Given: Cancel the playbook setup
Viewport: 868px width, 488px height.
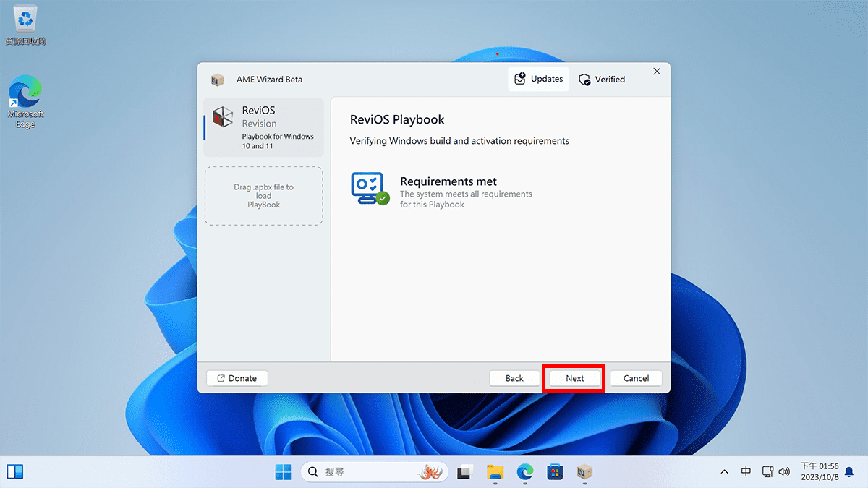Looking at the screenshot, I should 636,377.
